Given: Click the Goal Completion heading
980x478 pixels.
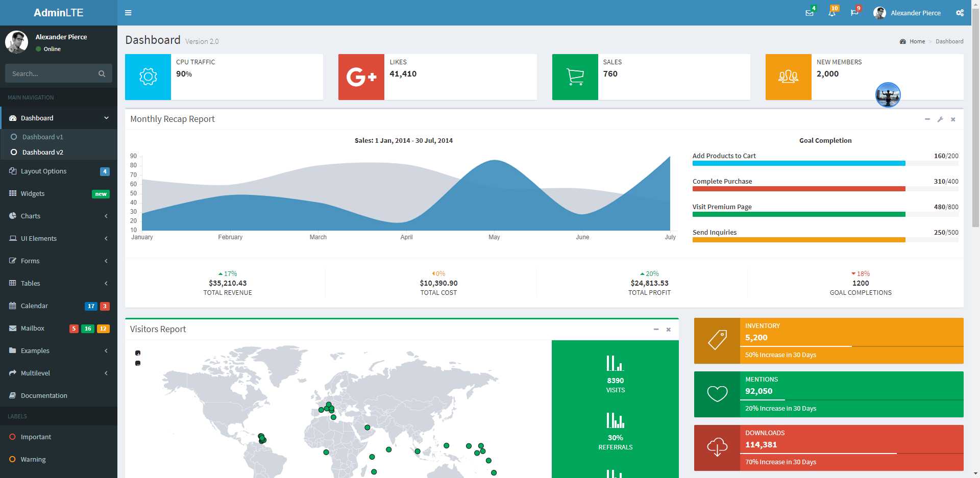Looking at the screenshot, I should click(825, 140).
